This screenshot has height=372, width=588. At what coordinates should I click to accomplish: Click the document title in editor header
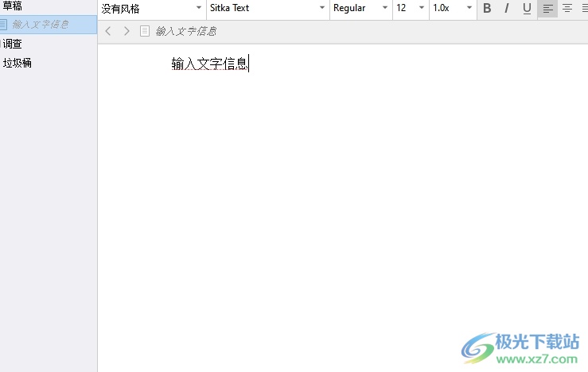[x=186, y=32]
